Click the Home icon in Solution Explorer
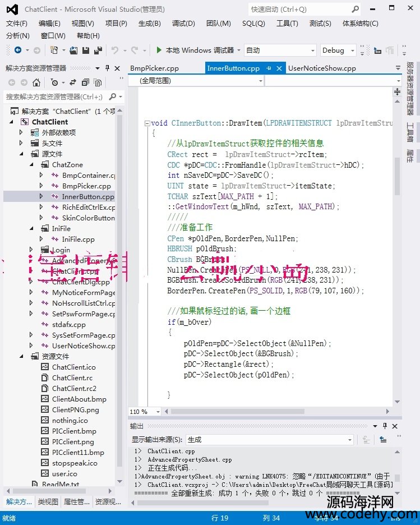The image size is (420, 525). coord(36,82)
